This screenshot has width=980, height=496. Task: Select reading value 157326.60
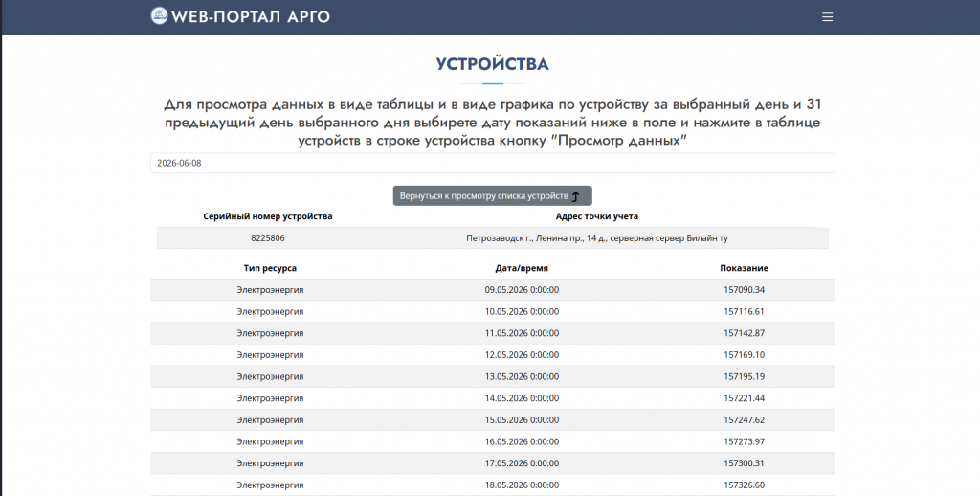[x=744, y=485]
